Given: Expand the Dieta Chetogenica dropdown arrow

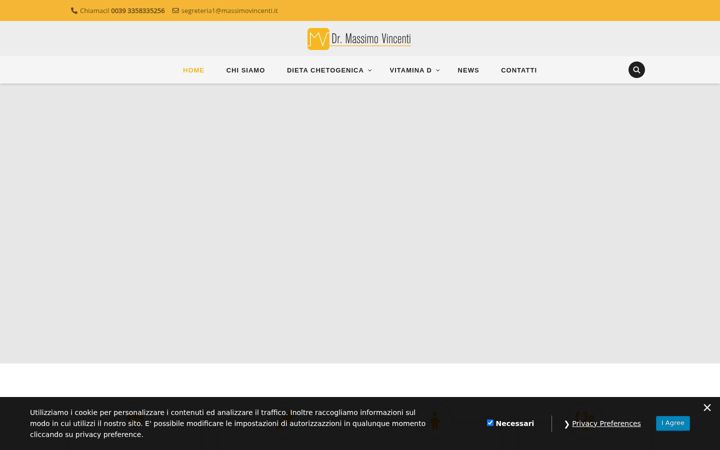Looking at the screenshot, I should (x=370, y=70).
